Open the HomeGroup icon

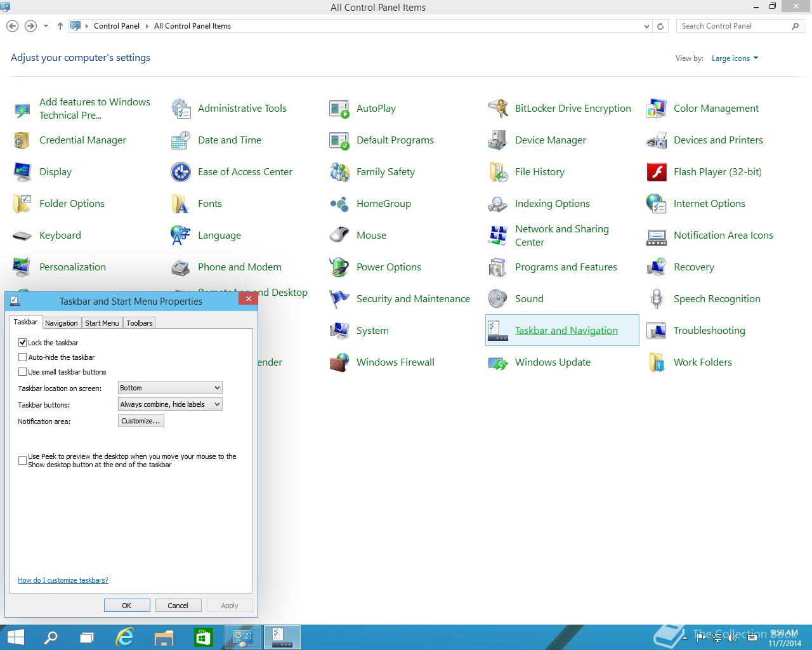pyautogui.click(x=339, y=204)
